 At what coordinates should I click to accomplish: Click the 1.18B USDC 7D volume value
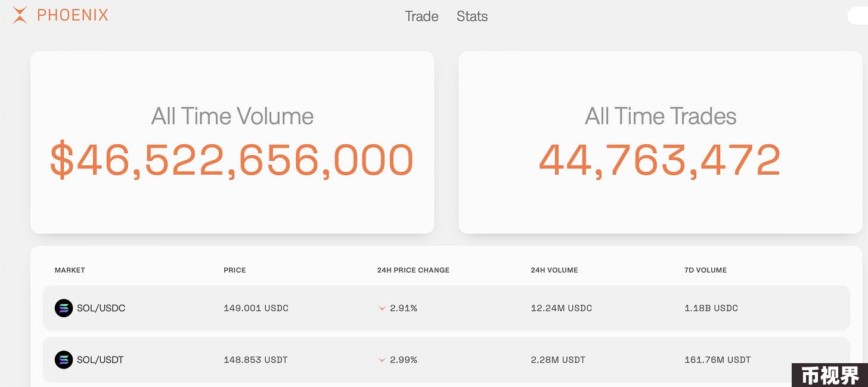click(x=711, y=308)
